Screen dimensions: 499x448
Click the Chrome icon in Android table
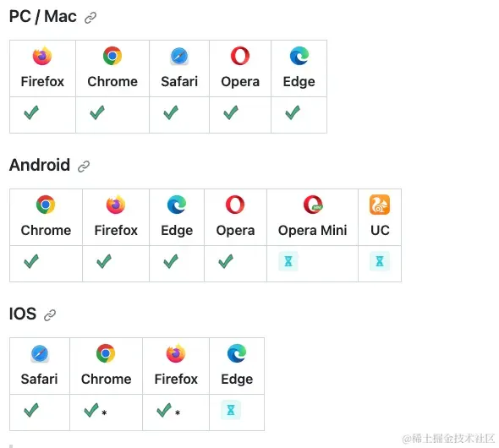(x=46, y=205)
